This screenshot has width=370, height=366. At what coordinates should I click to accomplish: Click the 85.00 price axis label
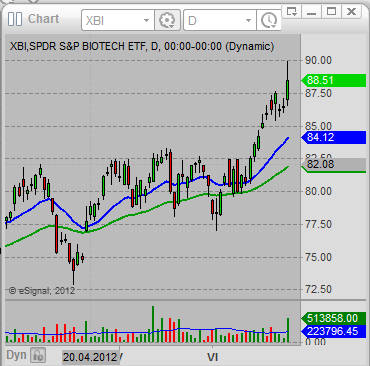(319, 126)
